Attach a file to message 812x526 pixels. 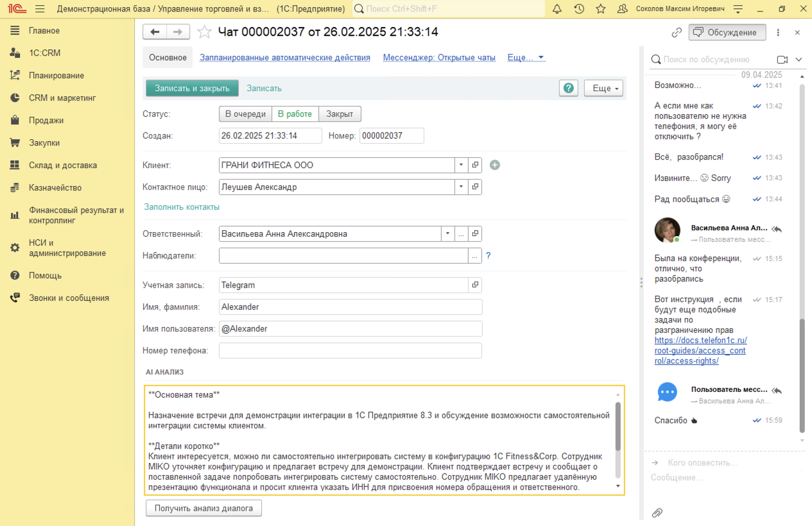[657, 513]
